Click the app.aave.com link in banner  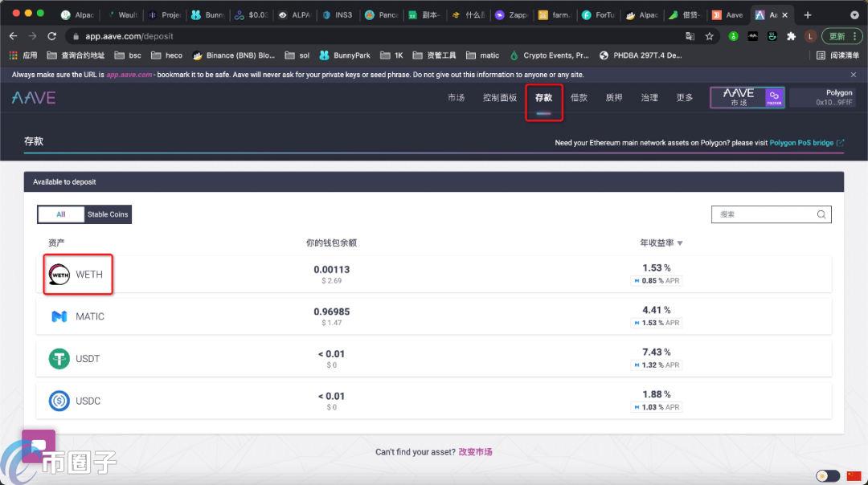[129, 75]
